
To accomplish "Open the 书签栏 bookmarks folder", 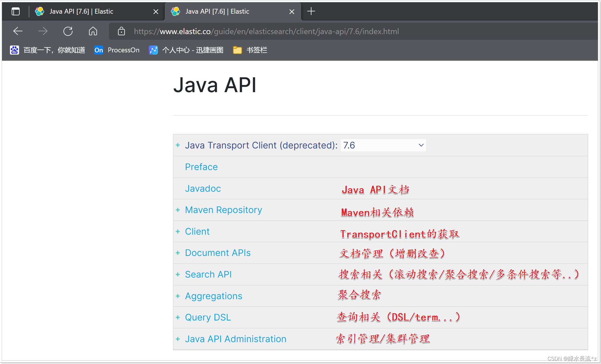I will (x=250, y=50).
